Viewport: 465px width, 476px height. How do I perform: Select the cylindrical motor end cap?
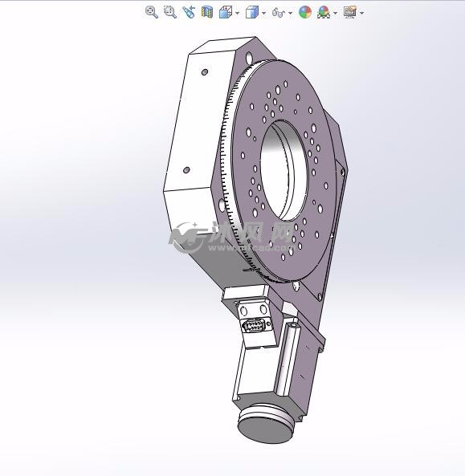coord(266,425)
